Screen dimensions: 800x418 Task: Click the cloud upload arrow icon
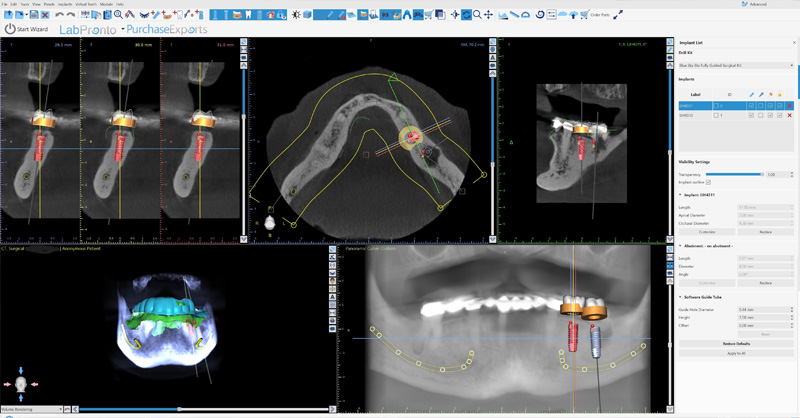tap(573, 15)
